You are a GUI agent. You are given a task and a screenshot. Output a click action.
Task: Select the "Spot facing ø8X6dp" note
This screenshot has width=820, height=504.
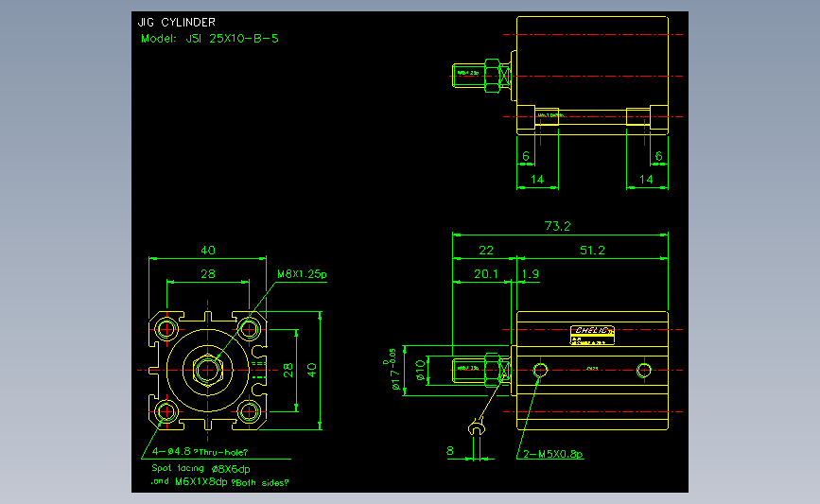pos(201,469)
